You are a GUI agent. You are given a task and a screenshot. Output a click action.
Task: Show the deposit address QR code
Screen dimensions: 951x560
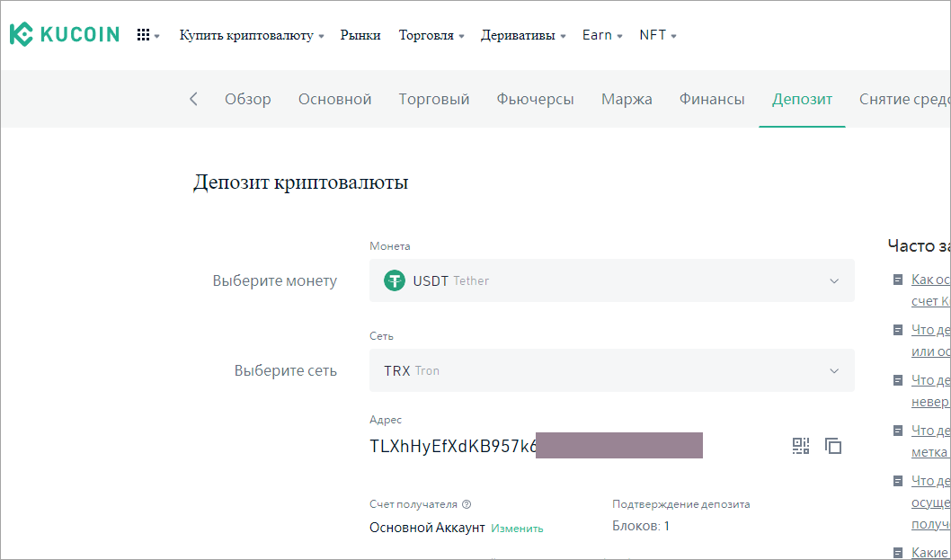(x=801, y=446)
